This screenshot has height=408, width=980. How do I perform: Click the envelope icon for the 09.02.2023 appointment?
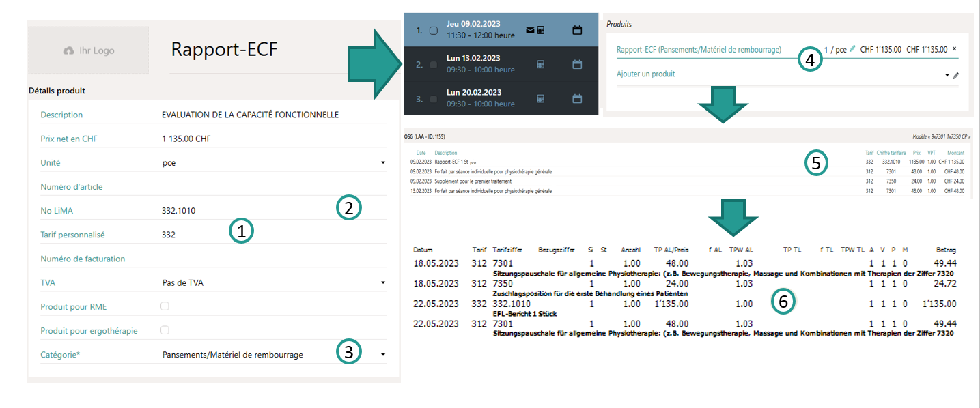(x=529, y=30)
